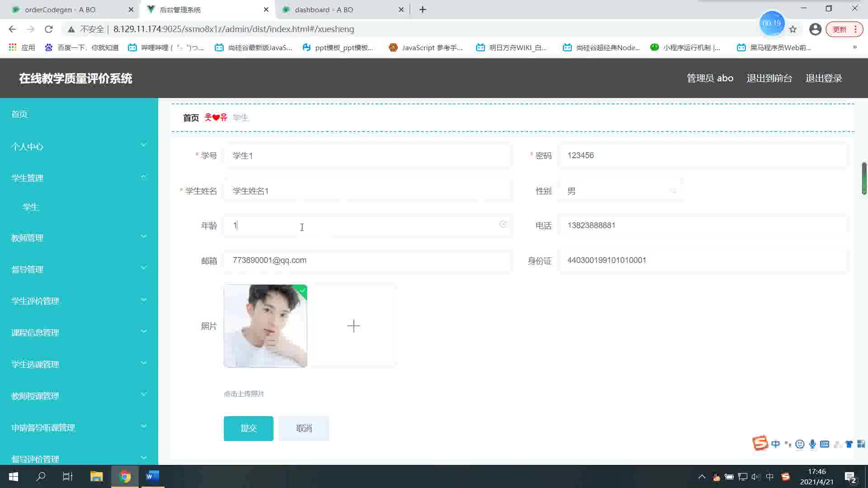868x488 pixels.
Task: Open the 性别 gender dropdown
Action: tap(620, 191)
